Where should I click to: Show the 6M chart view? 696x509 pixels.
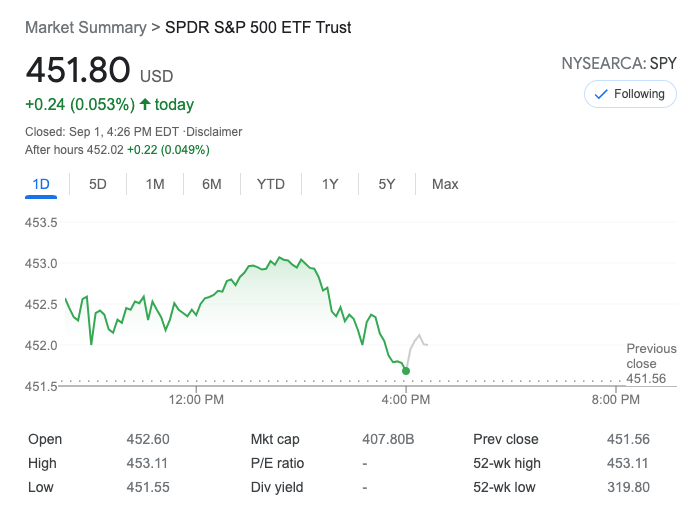click(211, 184)
